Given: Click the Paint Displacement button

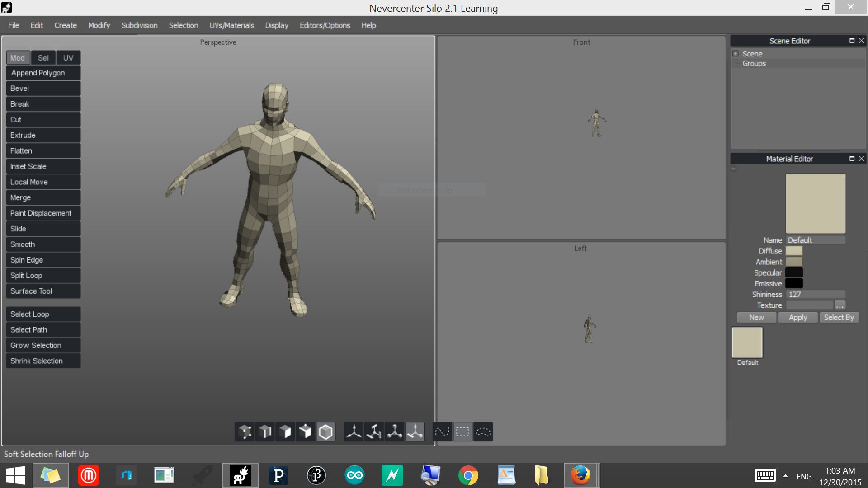Looking at the screenshot, I should pyautogui.click(x=43, y=213).
